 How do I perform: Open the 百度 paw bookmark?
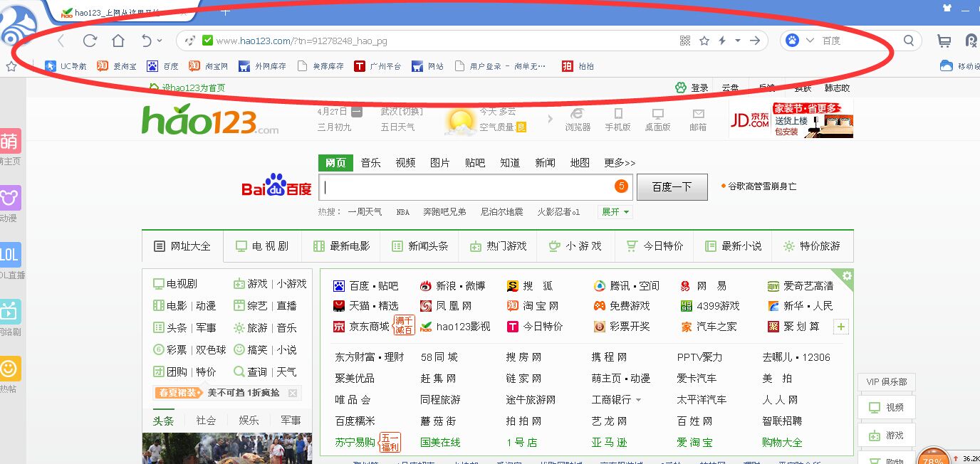(162, 66)
